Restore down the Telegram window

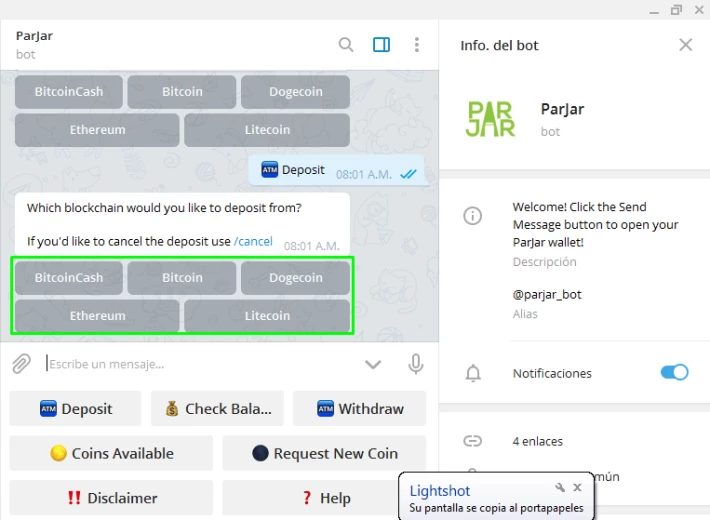[x=676, y=10]
